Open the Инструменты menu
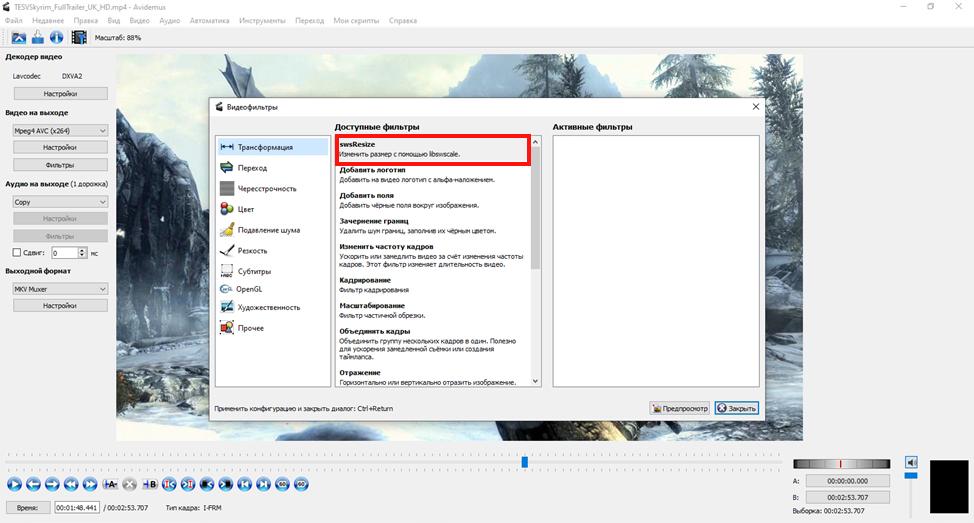This screenshot has width=974, height=523. [262, 20]
